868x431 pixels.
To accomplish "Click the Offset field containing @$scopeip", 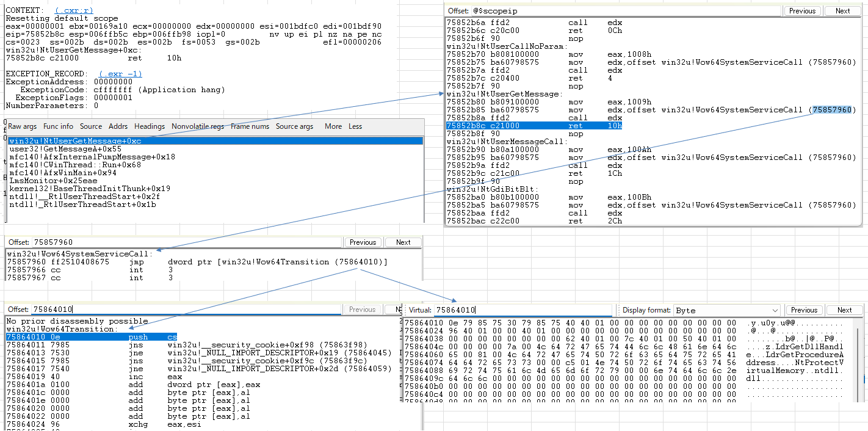I will (625, 11).
